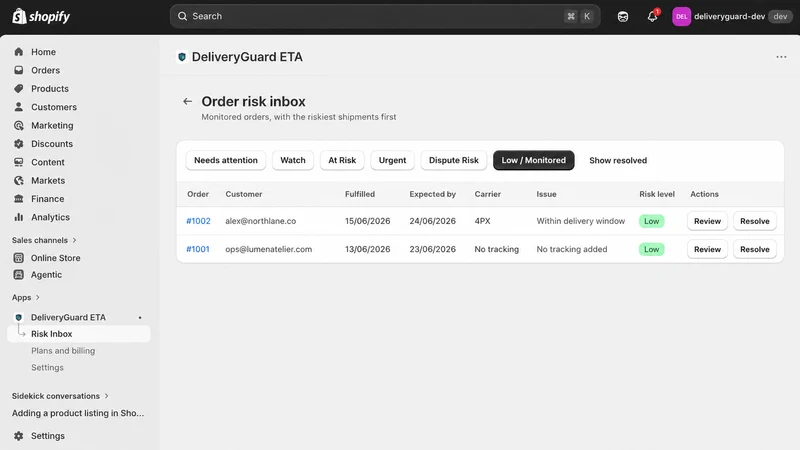This screenshot has width=800, height=450.
Task: Click the back arrow beside Order risk inbox
Action: (x=187, y=102)
